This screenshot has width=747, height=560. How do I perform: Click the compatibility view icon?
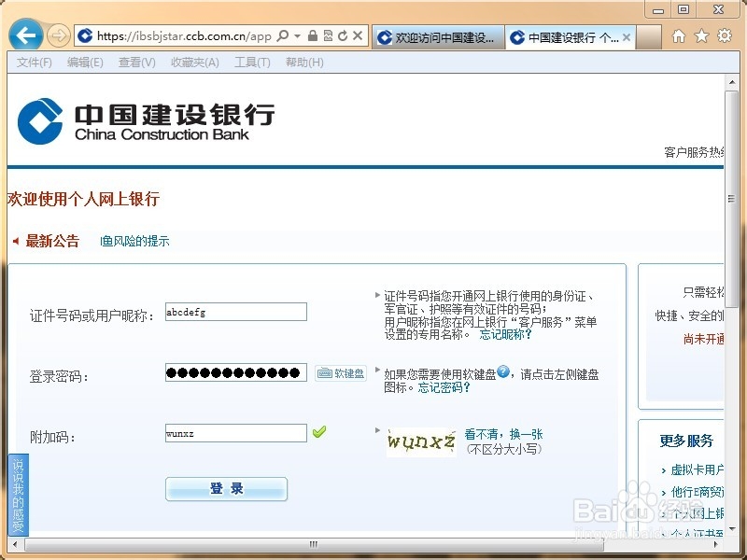(328, 35)
